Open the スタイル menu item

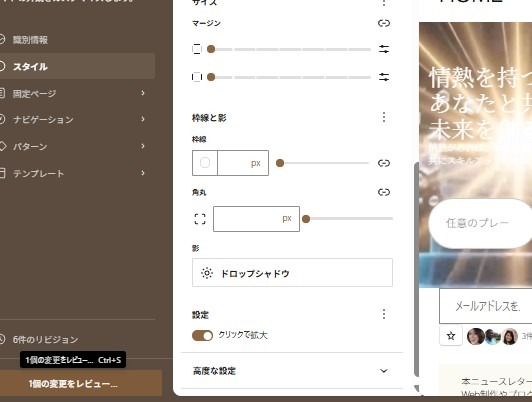point(77,66)
